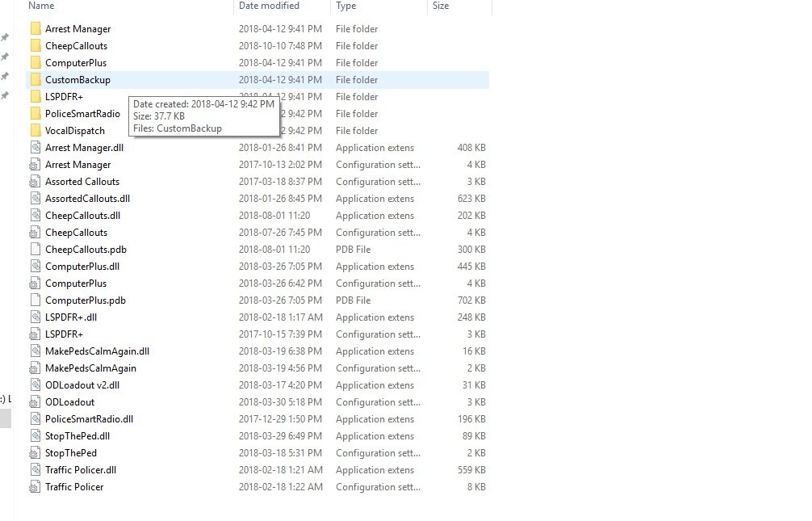
Task: Sort by the Type column header
Action: pos(346,6)
